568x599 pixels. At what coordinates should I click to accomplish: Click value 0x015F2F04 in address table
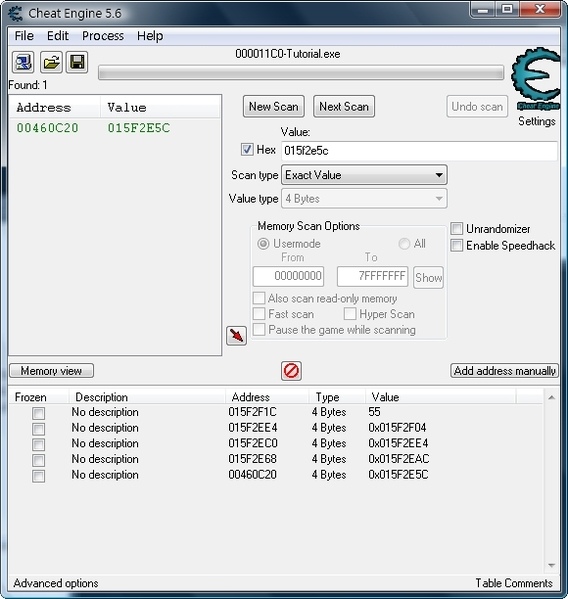tap(397, 427)
